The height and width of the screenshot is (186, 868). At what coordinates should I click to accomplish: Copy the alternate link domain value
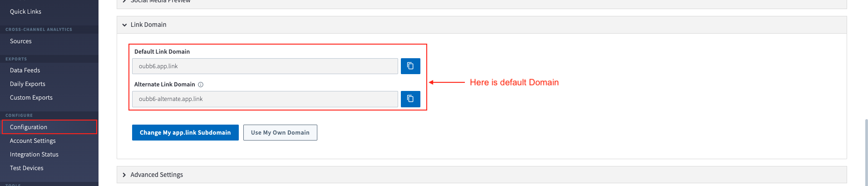pos(410,99)
